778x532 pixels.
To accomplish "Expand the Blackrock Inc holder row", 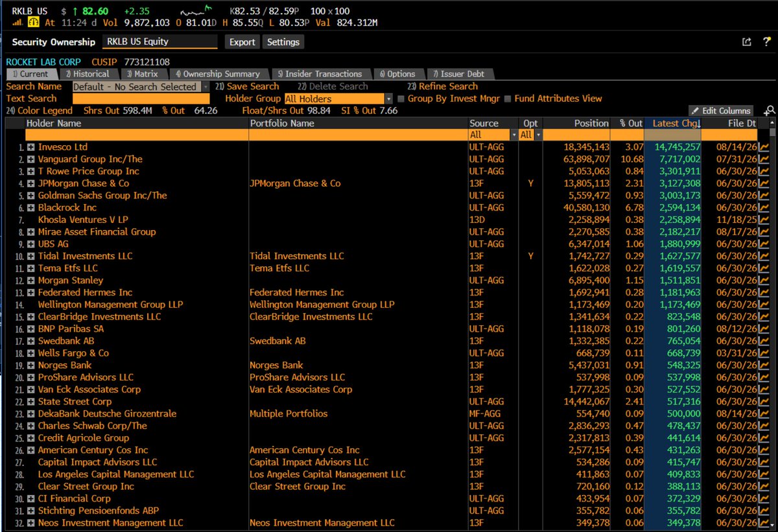I will (30, 208).
